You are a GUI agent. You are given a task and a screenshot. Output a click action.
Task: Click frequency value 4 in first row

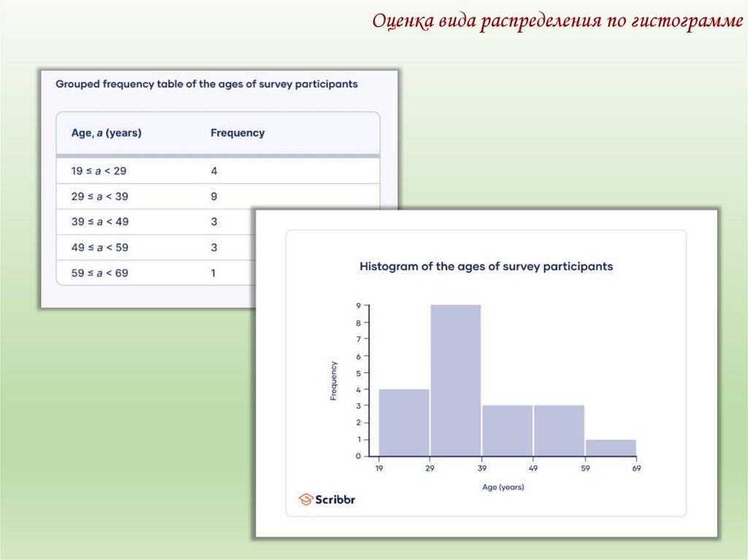point(214,171)
